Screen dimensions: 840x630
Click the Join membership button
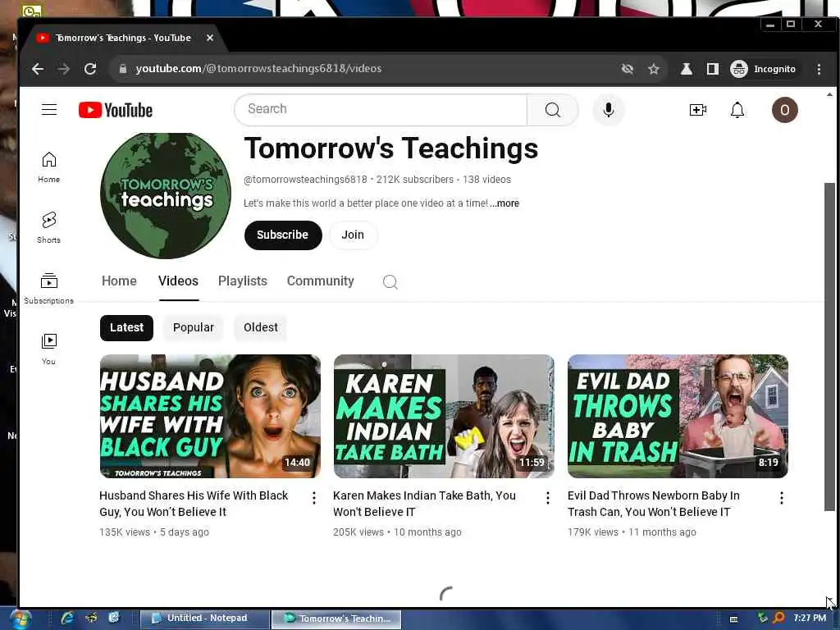(x=353, y=235)
